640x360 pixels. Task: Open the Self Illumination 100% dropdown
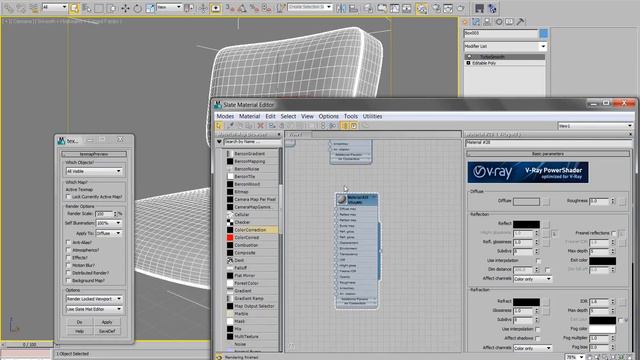(x=109, y=223)
